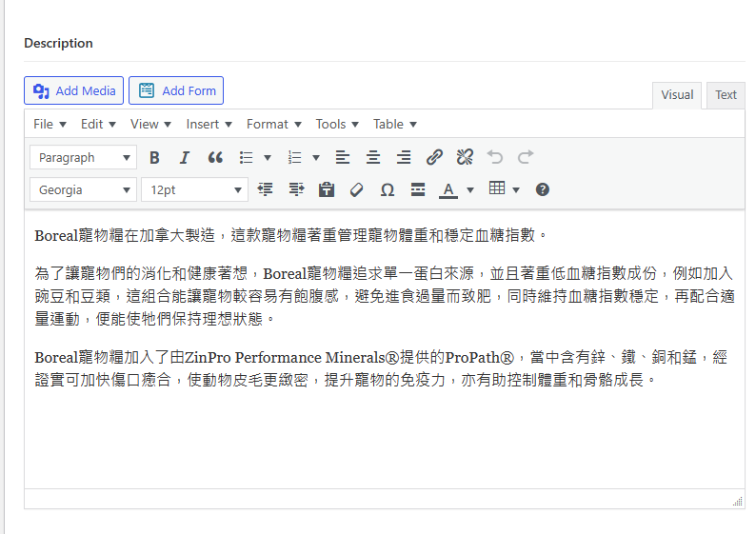Toggle Paste as text icon

pyautogui.click(x=327, y=189)
